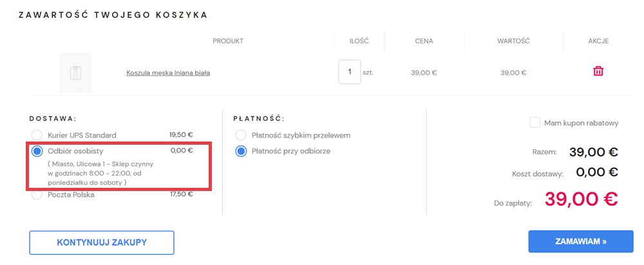This screenshot has height=265, width=644.
Task: Click the shirt product thumbnail
Action: (x=76, y=73)
